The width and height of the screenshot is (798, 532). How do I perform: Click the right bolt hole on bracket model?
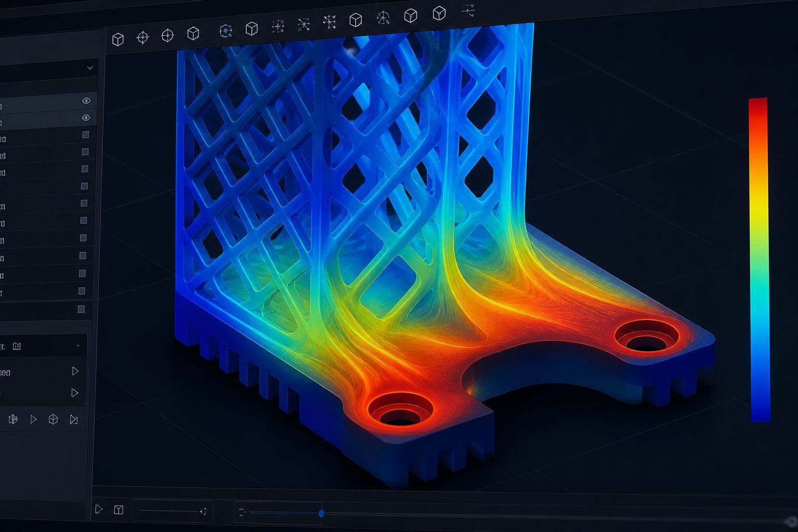click(x=646, y=337)
